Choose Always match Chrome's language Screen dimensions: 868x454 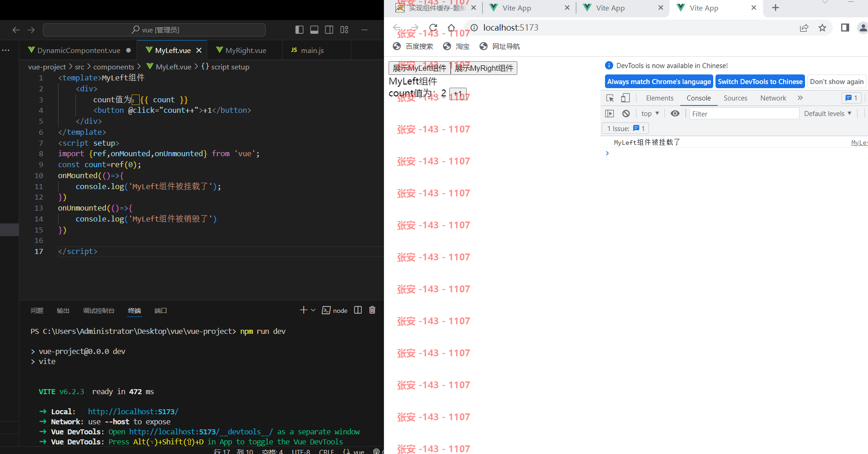pyautogui.click(x=659, y=81)
